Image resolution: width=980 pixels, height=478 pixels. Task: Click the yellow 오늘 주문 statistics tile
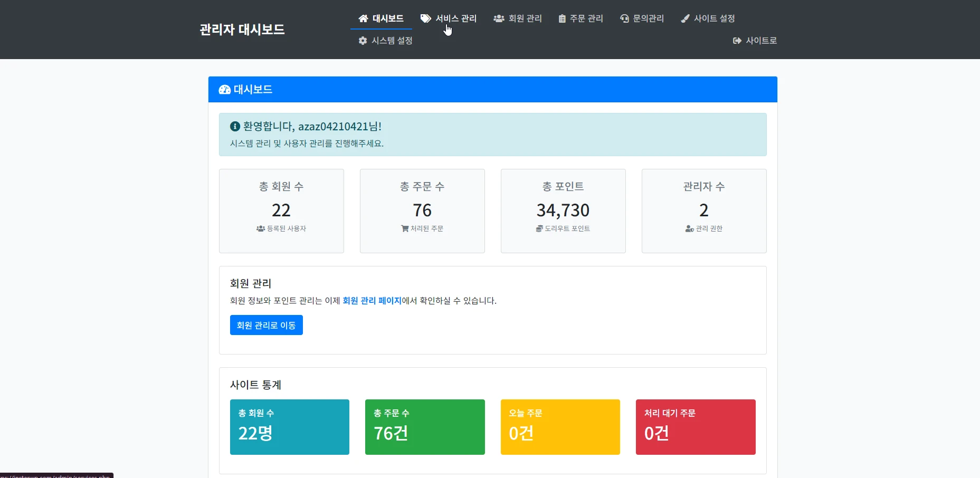560,427
